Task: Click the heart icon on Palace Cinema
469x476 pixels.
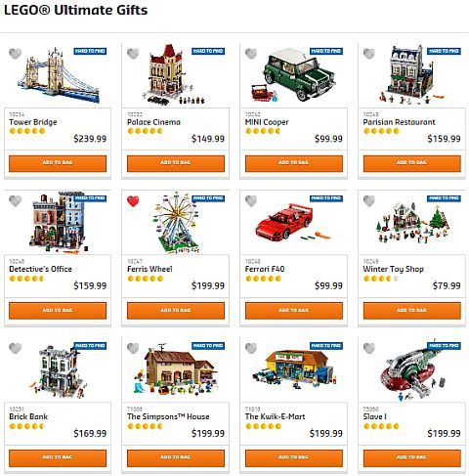Action: tap(133, 54)
